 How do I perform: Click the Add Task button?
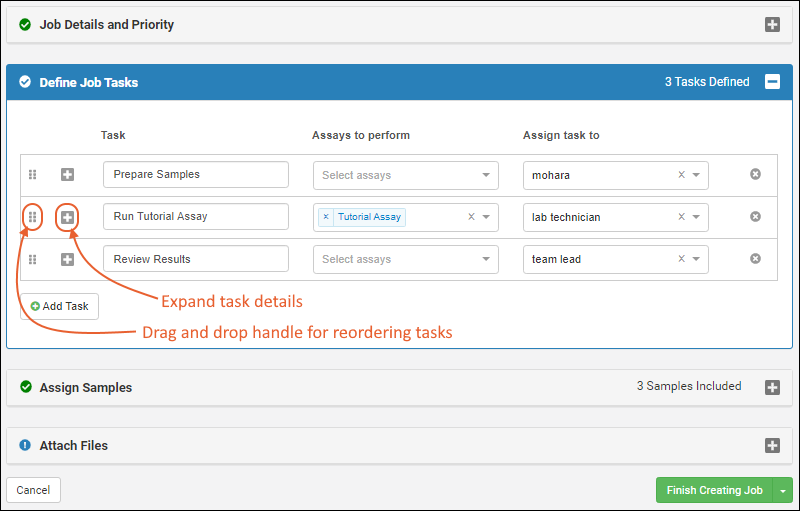click(x=60, y=306)
